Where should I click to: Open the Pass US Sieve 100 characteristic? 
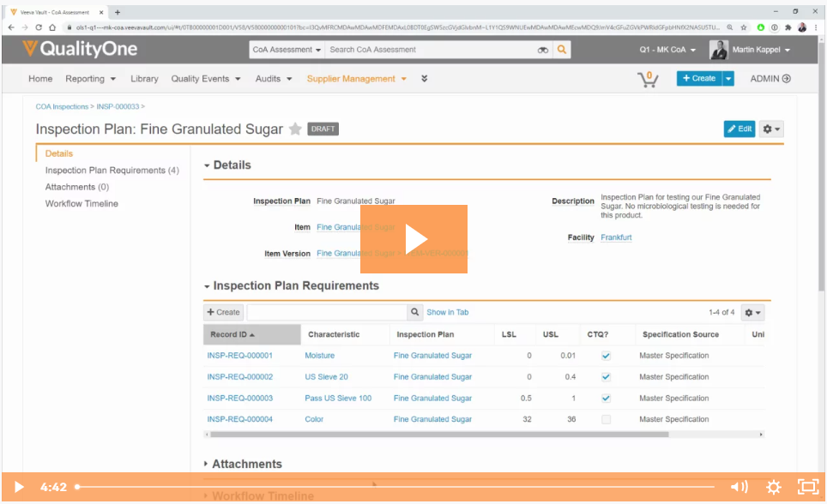tap(338, 398)
